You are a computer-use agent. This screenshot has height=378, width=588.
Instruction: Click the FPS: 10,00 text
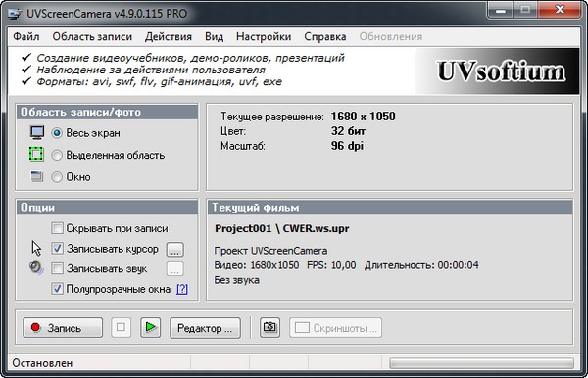[331, 265]
